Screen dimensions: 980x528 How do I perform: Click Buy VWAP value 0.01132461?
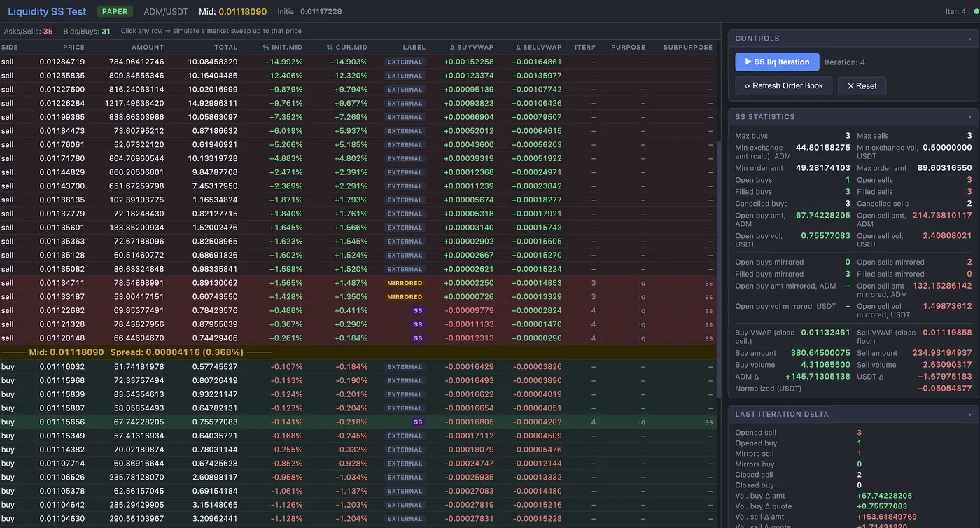pos(825,333)
